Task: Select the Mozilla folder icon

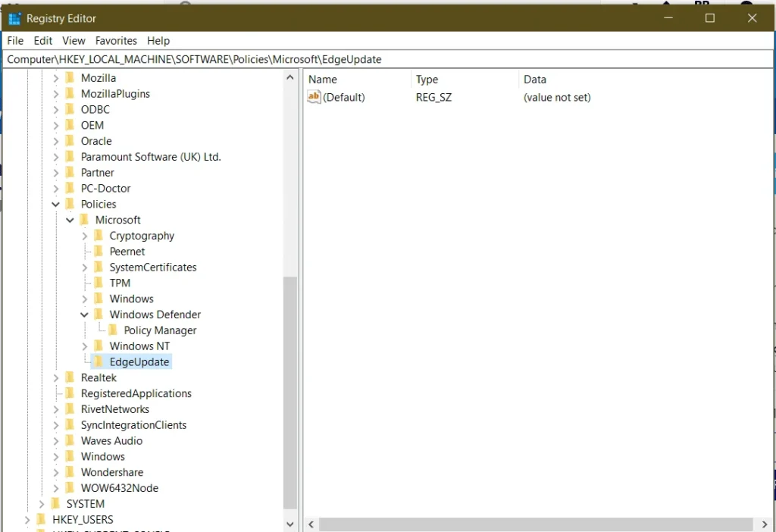Action: pos(70,78)
